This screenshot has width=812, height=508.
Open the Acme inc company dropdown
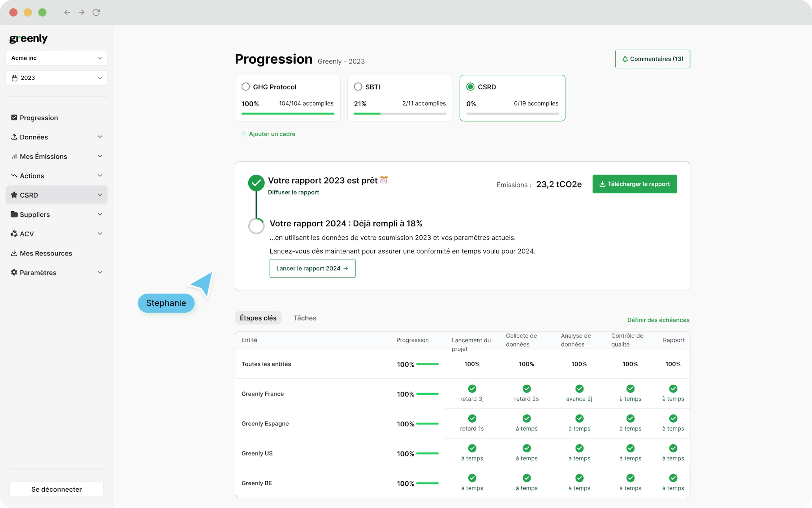pos(56,58)
